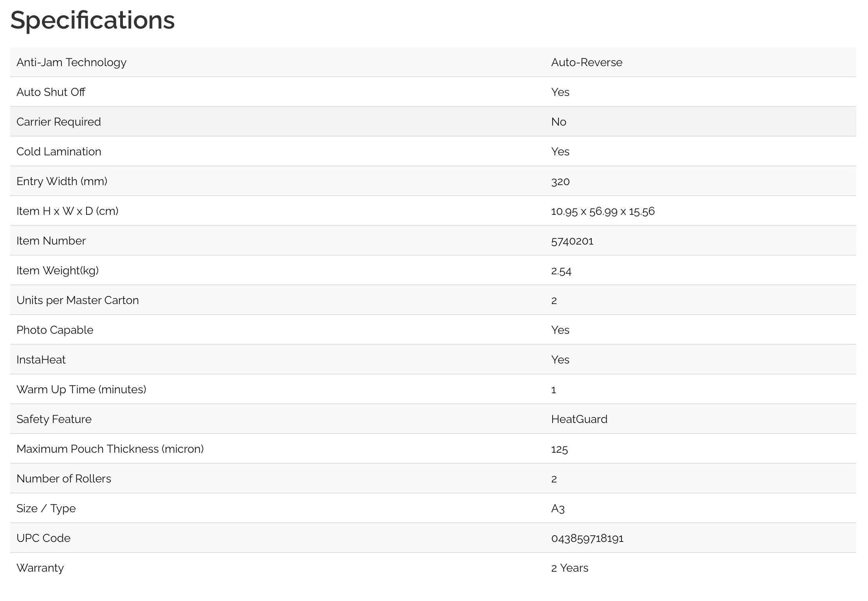Select the UPC code 043859718191
868x601 pixels.
coord(587,538)
